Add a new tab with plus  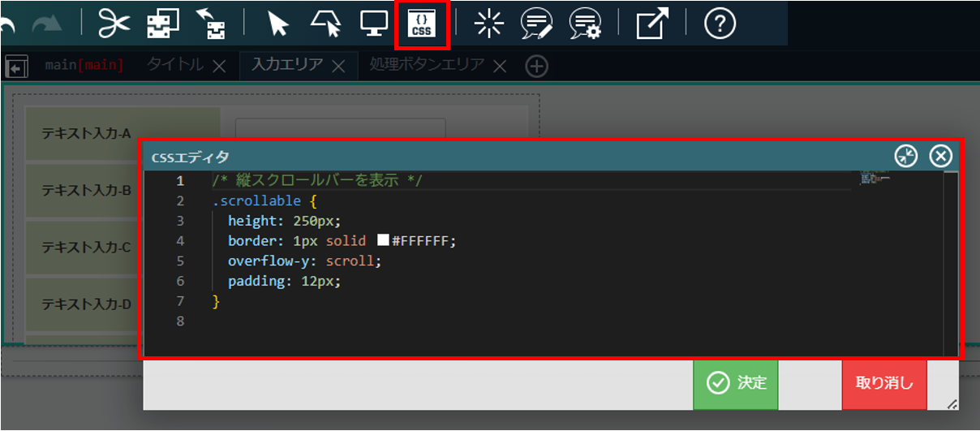click(x=536, y=67)
